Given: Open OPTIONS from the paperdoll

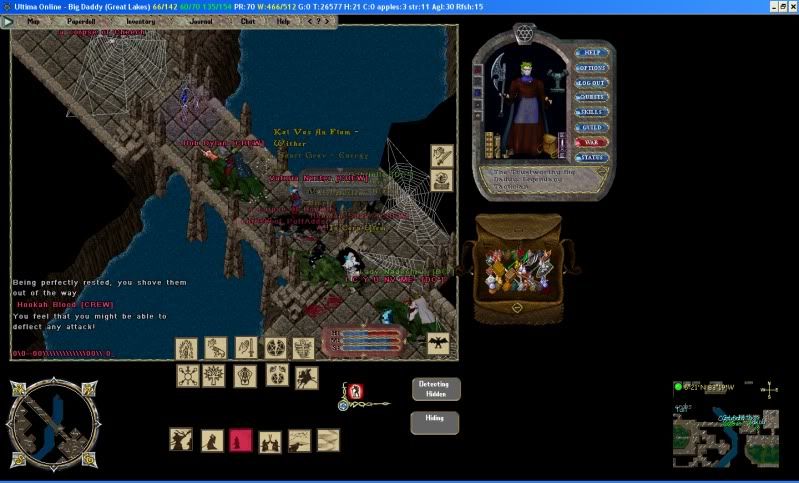Looking at the screenshot, I should point(592,68).
